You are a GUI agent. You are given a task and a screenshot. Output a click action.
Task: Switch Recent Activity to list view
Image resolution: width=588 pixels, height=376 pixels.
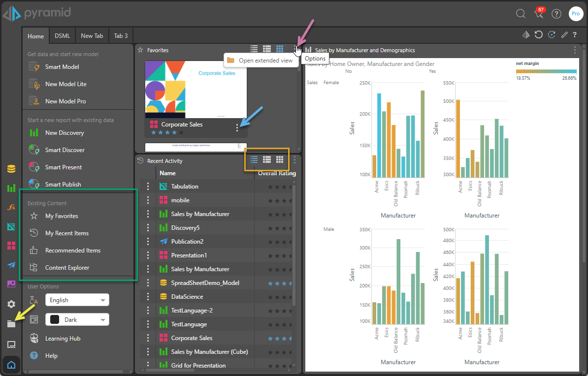pos(254,159)
